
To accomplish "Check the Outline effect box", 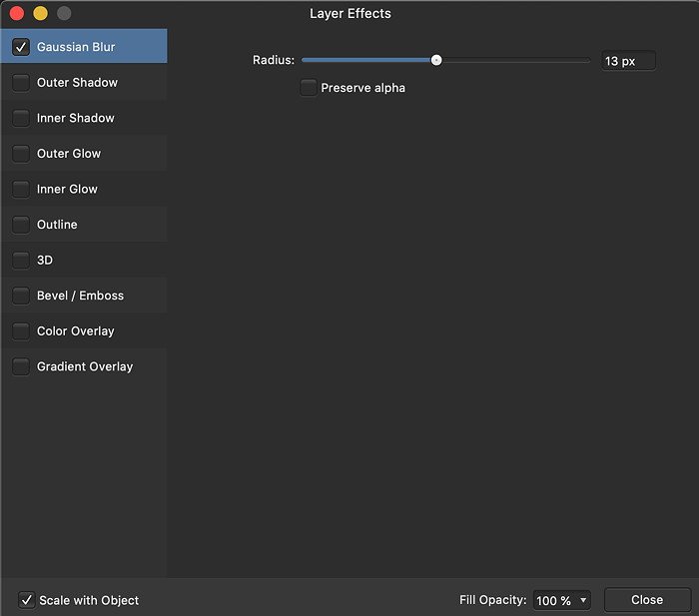I will point(21,225).
